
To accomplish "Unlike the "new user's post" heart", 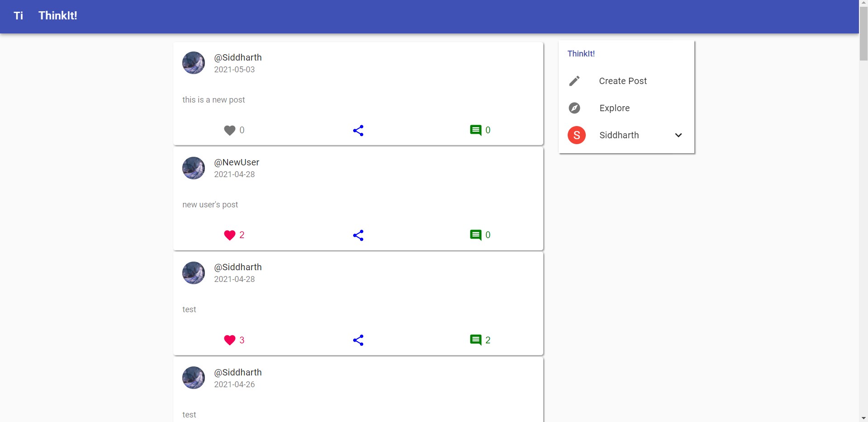I will pyautogui.click(x=230, y=235).
